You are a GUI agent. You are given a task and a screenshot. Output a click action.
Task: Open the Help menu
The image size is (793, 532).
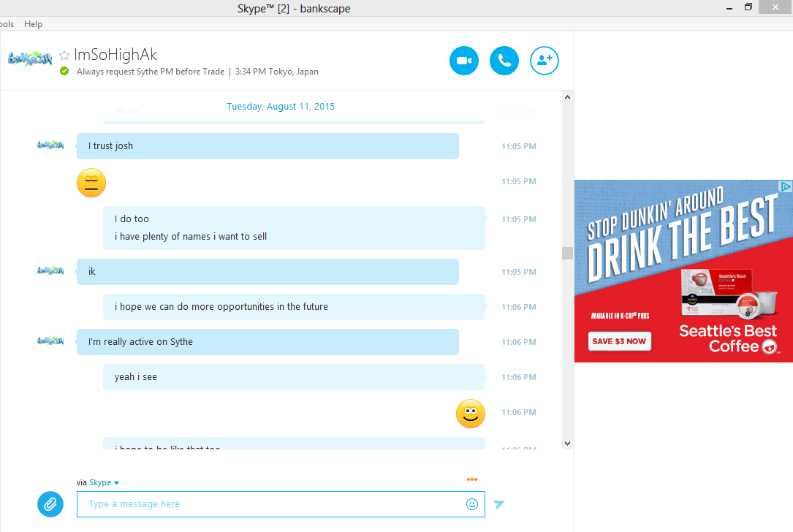(33, 24)
